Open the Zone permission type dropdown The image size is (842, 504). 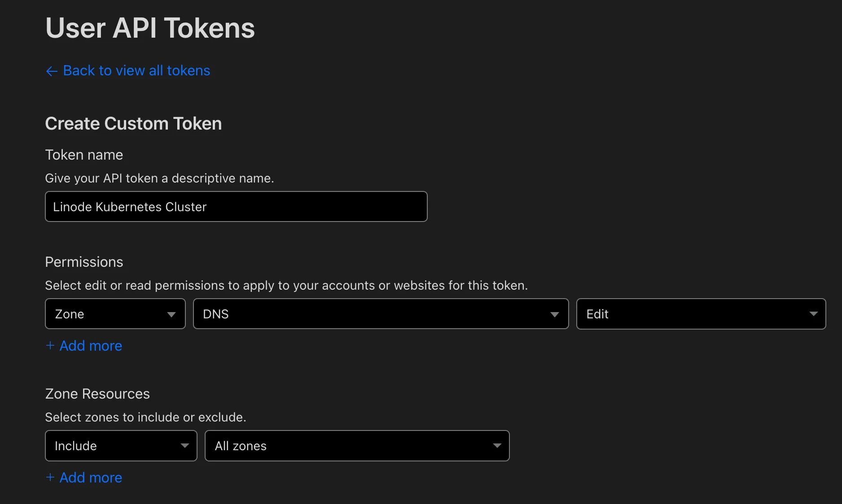(x=115, y=314)
